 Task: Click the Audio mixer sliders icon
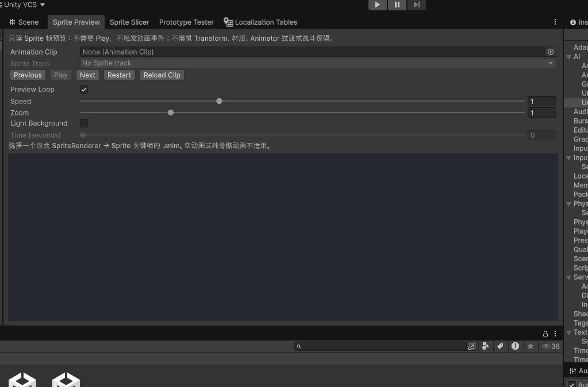point(572,371)
